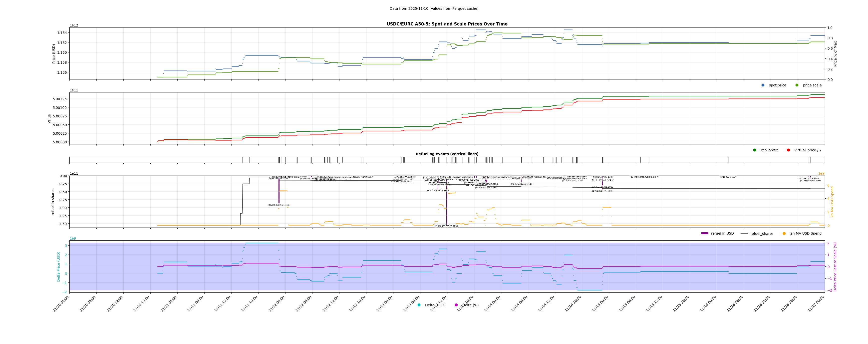Image resolution: width=868 pixels, height=344 pixels.
Task: Click the Price (USD) y-axis label
Action: (54, 53)
